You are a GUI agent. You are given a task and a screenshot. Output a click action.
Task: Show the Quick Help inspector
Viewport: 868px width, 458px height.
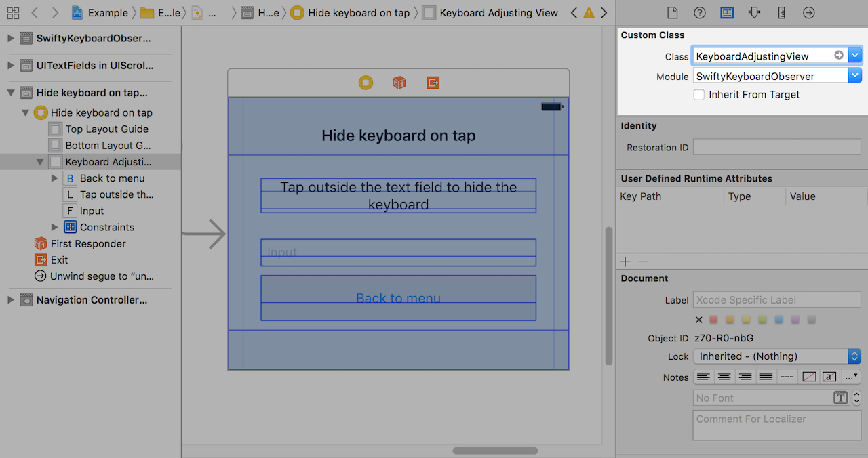pos(699,13)
